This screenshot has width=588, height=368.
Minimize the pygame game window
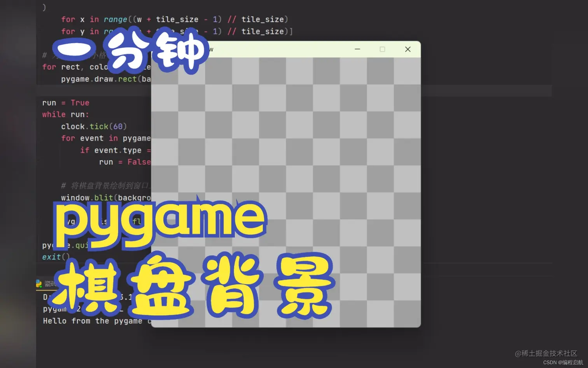(x=357, y=49)
